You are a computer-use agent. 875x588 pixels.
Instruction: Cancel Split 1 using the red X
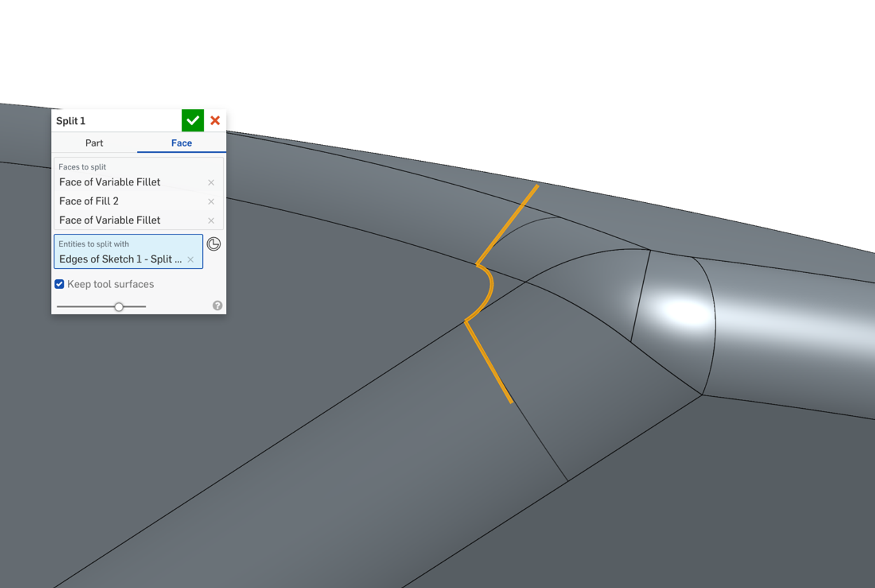pos(215,120)
